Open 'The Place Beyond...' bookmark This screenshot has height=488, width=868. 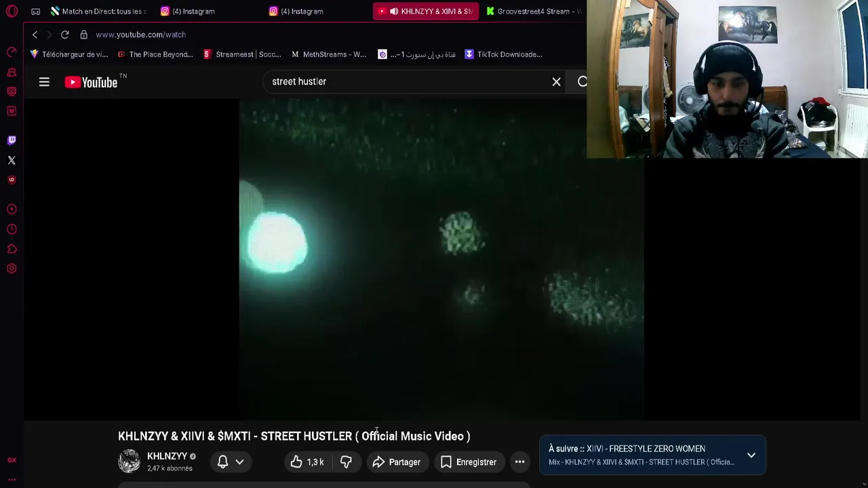pos(155,54)
